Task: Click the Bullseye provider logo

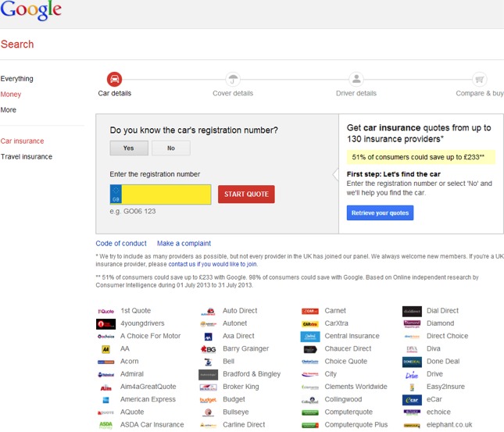Action: point(208,412)
